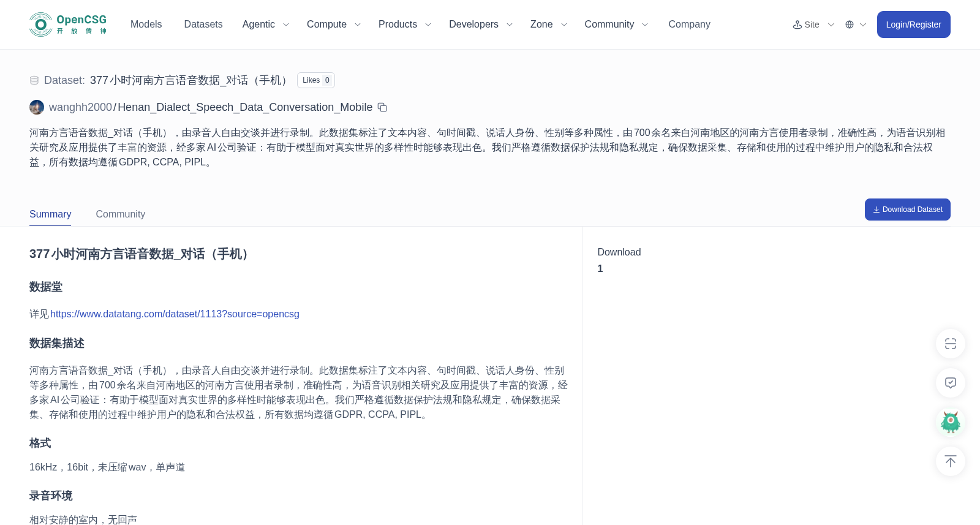The height and width of the screenshot is (525, 980).
Task: Open the Datasets nav item
Action: click(203, 25)
